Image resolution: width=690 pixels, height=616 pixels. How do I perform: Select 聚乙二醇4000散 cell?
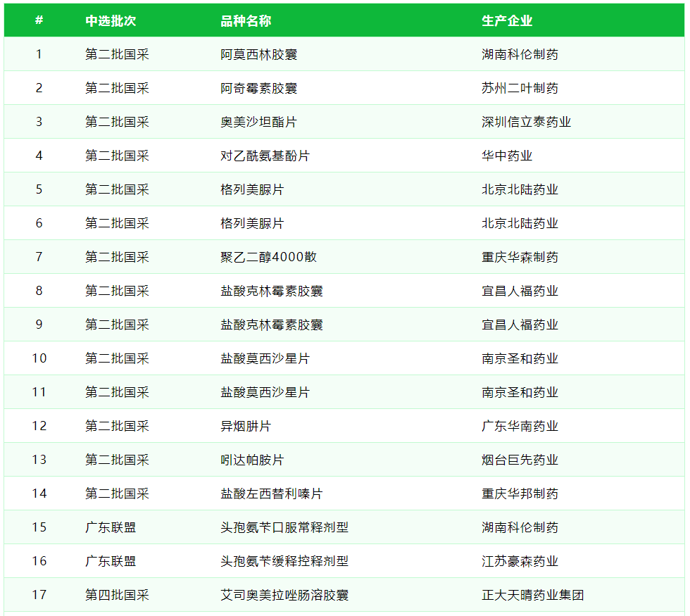click(x=268, y=257)
